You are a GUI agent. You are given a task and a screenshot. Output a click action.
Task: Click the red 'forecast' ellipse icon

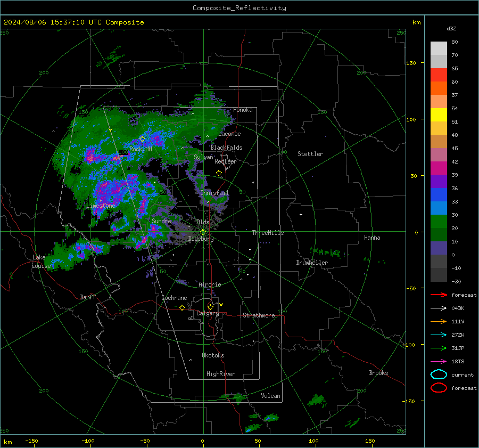point(439,388)
